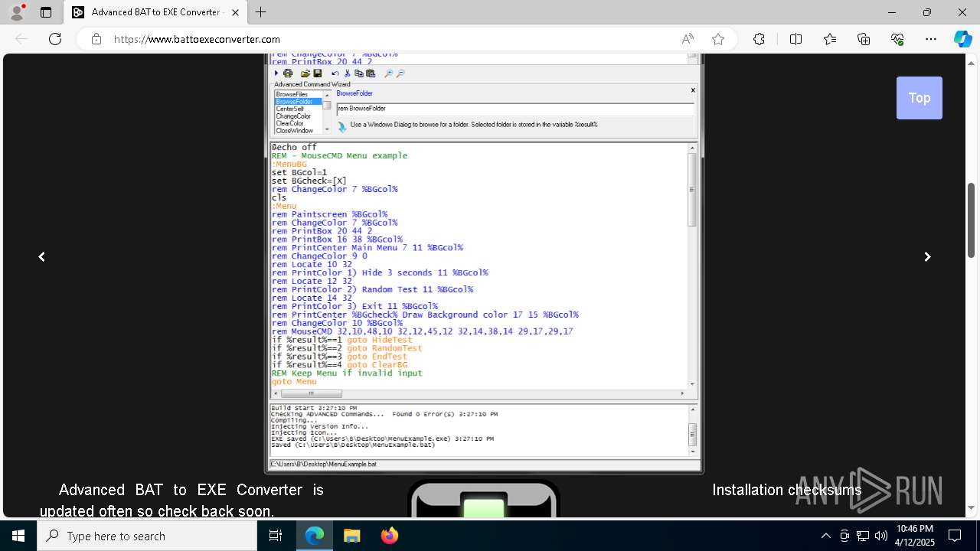This screenshot has width=980, height=551.
Task: View site information via the lock icon
Action: pos(96,39)
